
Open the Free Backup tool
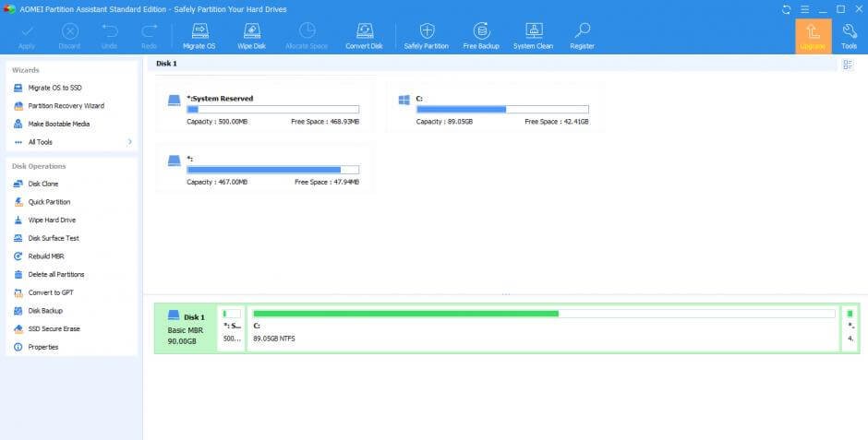[x=481, y=37]
